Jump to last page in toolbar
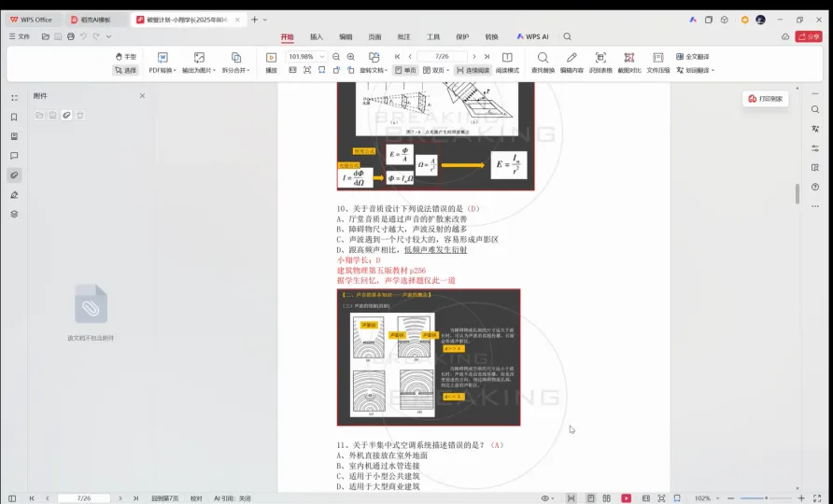This screenshot has width=833, height=504. 487,56
